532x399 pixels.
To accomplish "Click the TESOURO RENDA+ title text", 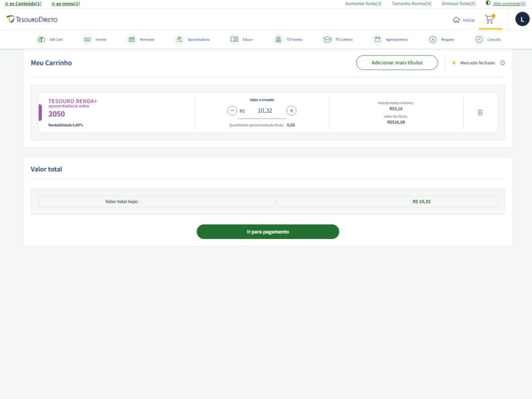I will click(73, 101).
